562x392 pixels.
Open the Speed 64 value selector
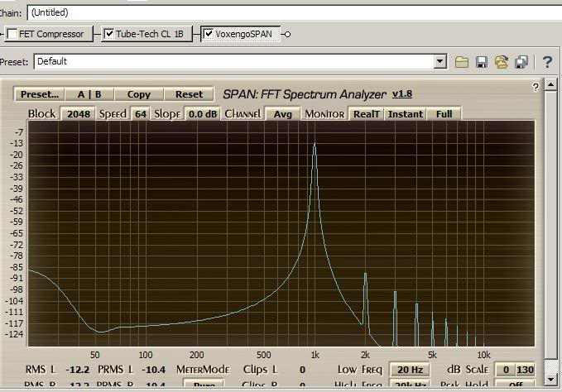click(141, 114)
